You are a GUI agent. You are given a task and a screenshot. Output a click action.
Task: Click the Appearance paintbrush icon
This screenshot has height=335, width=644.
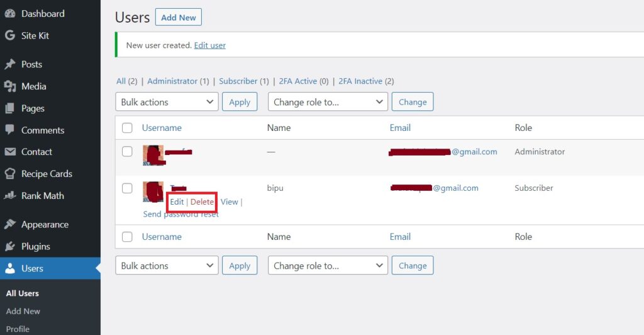pyautogui.click(x=10, y=224)
